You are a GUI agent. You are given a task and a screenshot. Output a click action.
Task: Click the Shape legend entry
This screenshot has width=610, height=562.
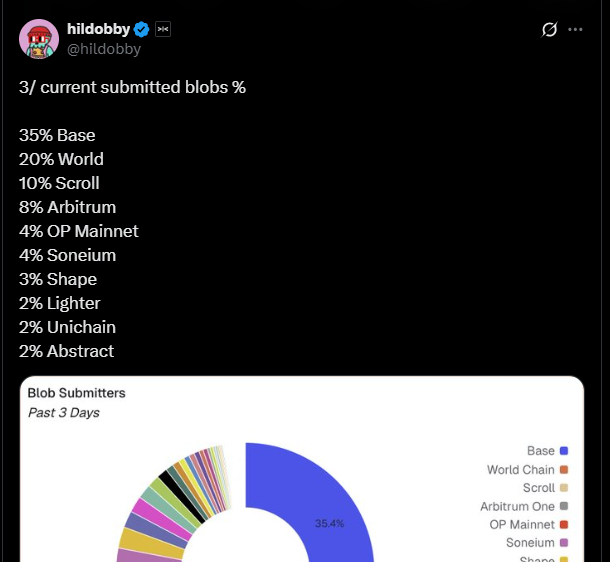pyautogui.click(x=544, y=559)
